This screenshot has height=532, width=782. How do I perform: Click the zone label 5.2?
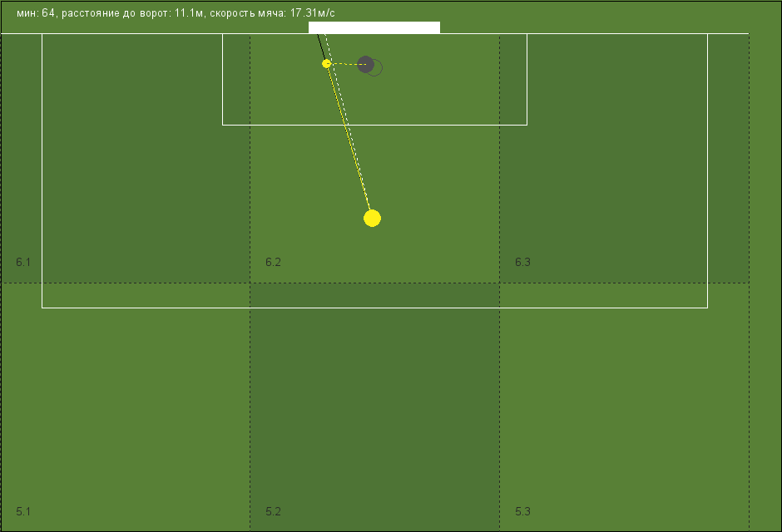pos(273,511)
